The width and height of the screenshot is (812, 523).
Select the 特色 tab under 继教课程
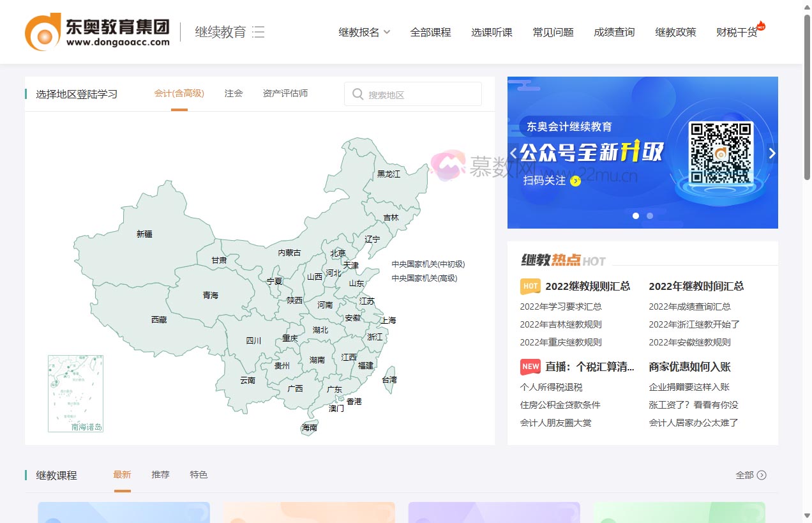[x=199, y=474]
